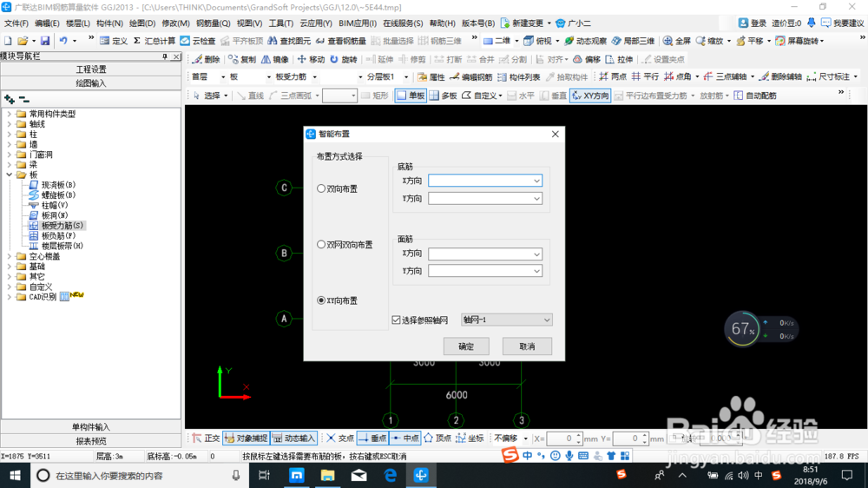Save the project with the floppy disk icon
Screen dimensions: 868x488
tap(45, 41)
